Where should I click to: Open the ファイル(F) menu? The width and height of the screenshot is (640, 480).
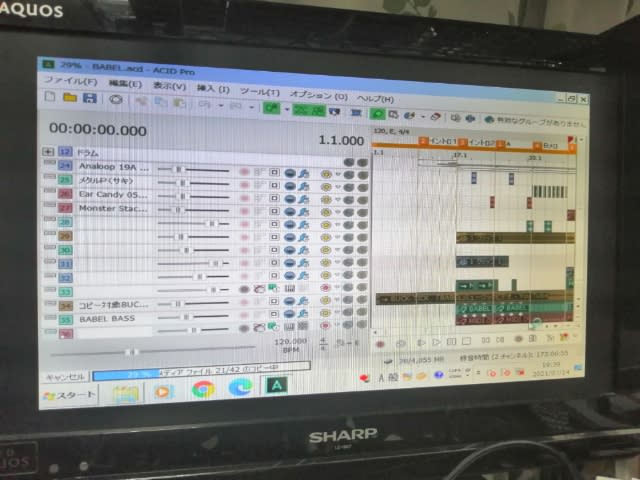click(x=71, y=80)
